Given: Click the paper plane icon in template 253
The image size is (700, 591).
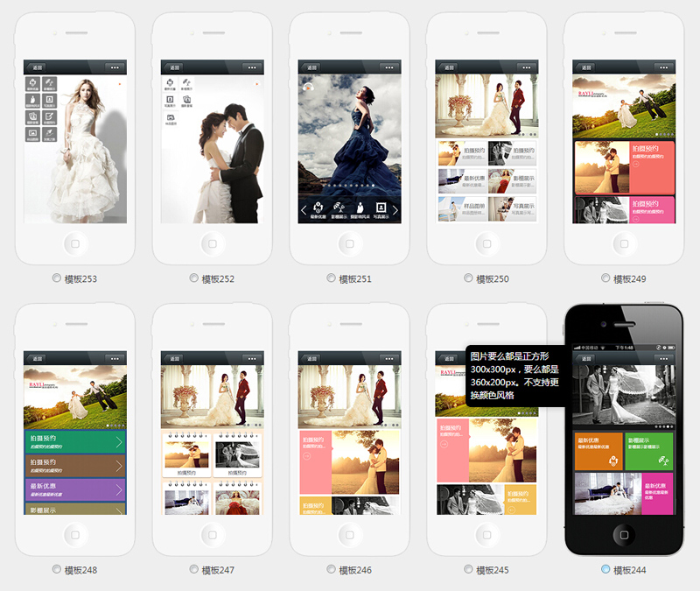Looking at the screenshot, I should (x=50, y=134).
